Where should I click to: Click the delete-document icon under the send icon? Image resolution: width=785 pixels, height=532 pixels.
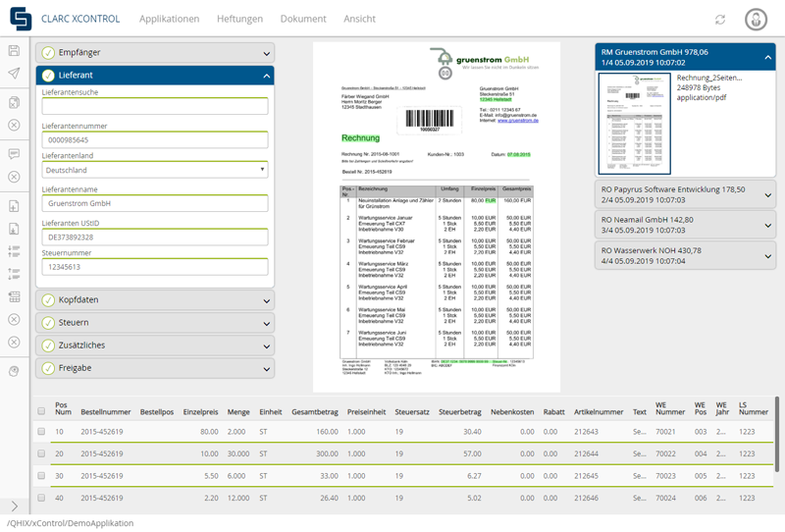click(x=14, y=102)
